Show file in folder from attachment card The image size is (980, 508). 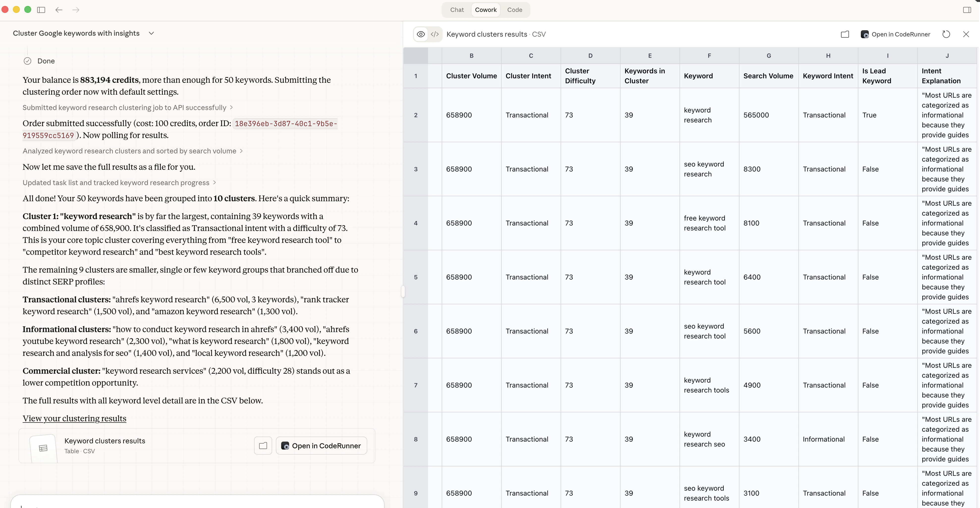coord(263,446)
